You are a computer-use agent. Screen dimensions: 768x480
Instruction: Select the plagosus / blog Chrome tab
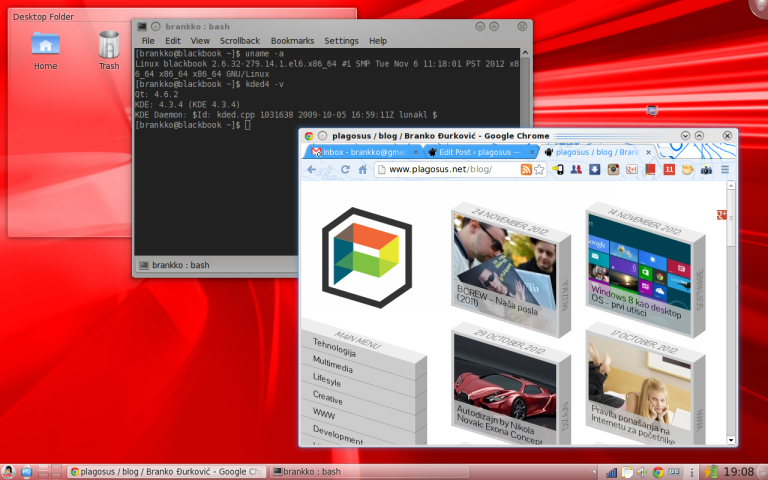click(598, 152)
